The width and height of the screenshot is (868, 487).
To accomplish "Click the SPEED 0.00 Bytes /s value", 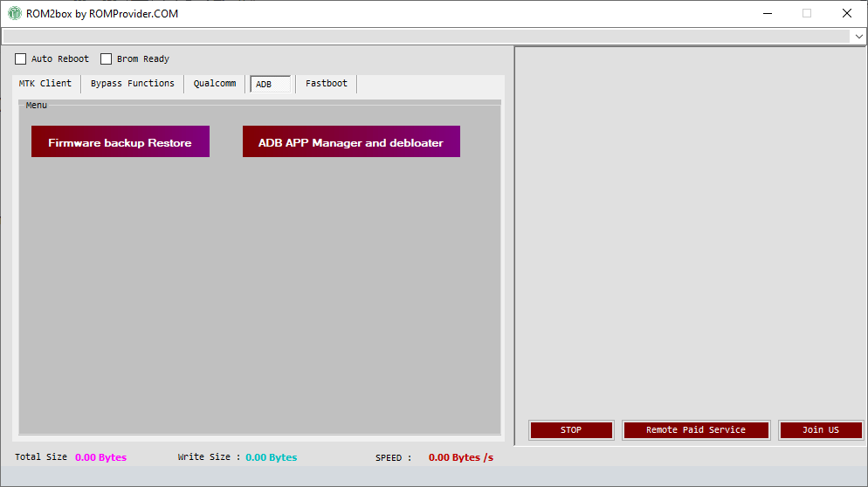I will (x=460, y=457).
